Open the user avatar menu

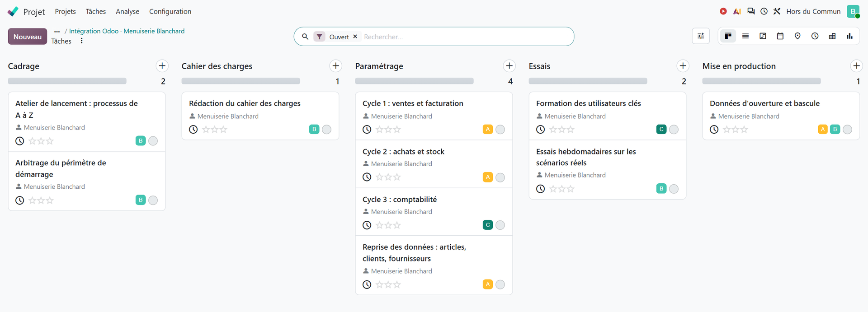coord(853,11)
